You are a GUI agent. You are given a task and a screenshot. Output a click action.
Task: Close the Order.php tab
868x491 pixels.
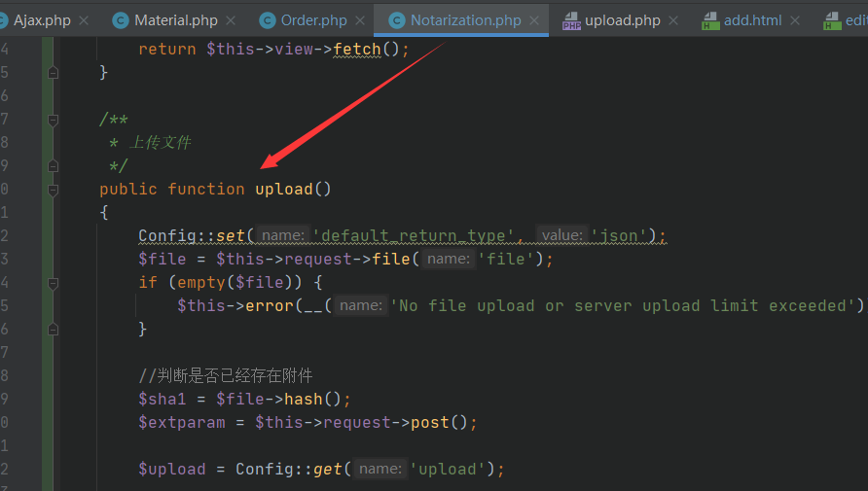tap(360, 20)
